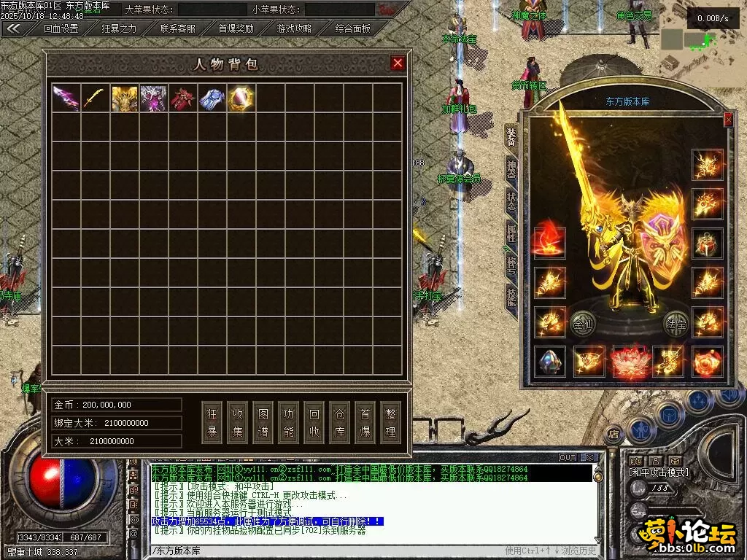The height and width of the screenshot is (560, 747).
Task: Switch to the 神器 tab
Action: (x=511, y=169)
